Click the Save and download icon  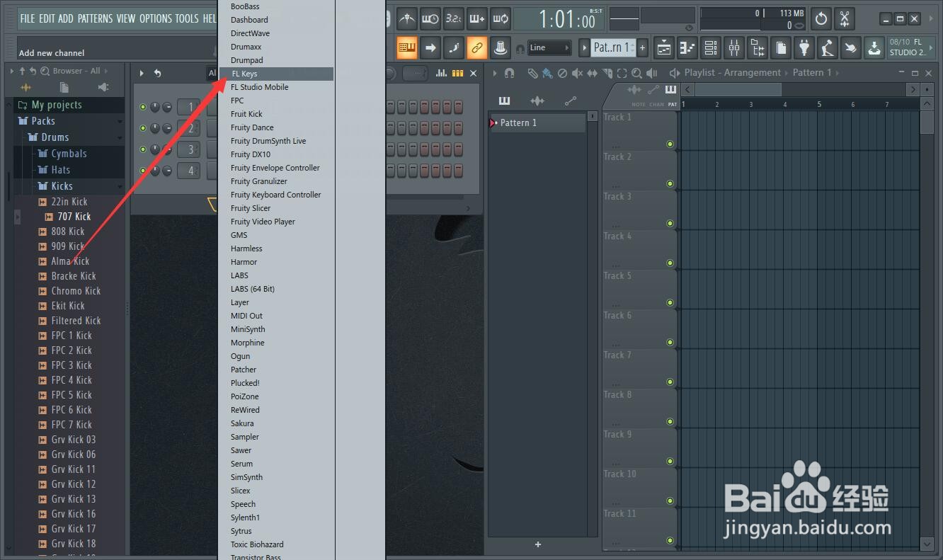pyautogui.click(x=874, y=48)
